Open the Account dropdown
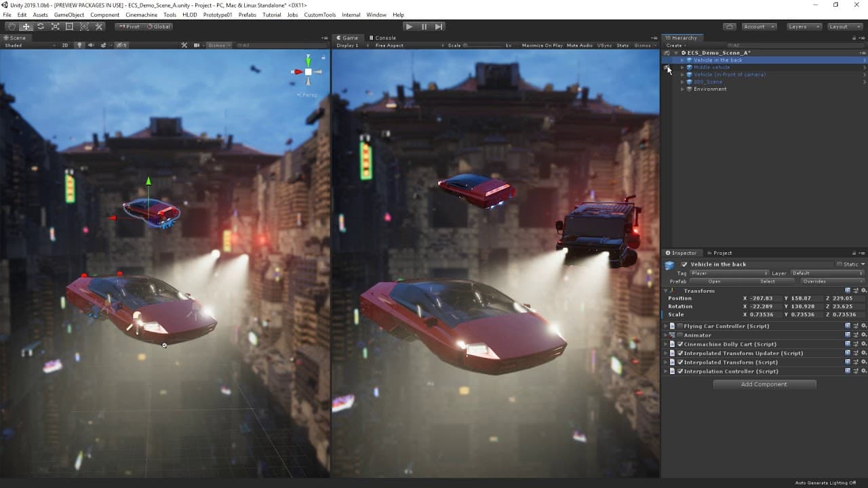Screen dimensions: 868x488 759,26
